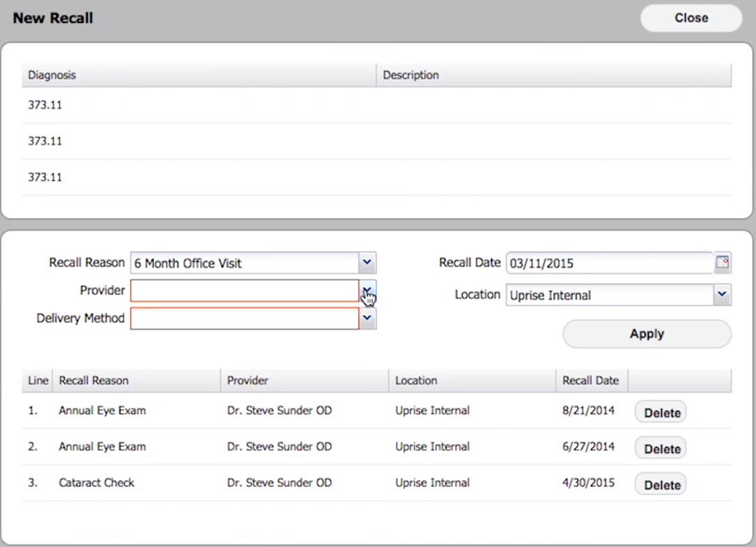Click the Provider dropdown arrow icon
Viewport: 756px width, 547px height.
coord(367,291)
